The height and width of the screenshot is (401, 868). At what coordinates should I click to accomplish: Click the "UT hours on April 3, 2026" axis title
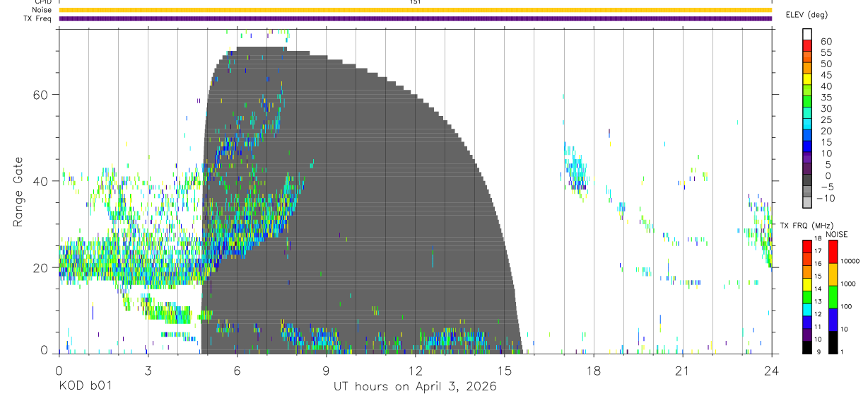[415, 387]
